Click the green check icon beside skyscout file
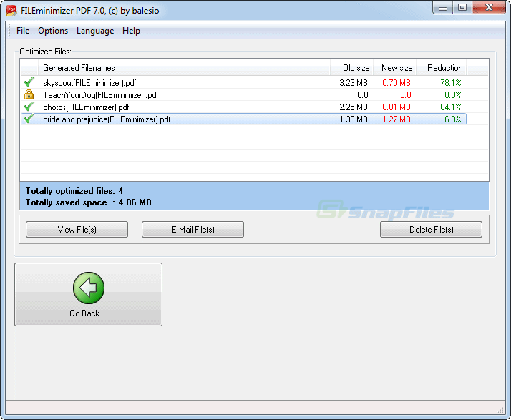The image size is (511, 420). pos(29,82)
